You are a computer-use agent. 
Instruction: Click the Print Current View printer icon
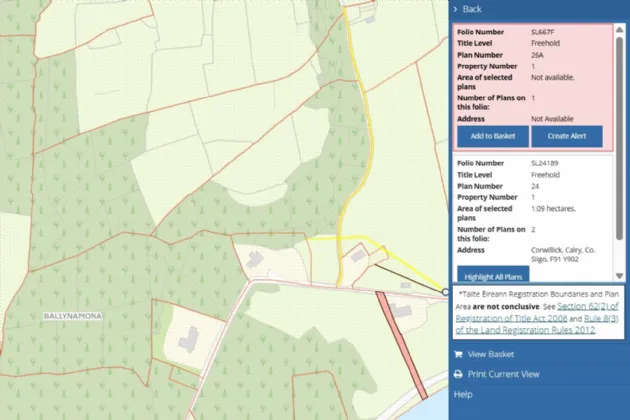click(458, 374)
